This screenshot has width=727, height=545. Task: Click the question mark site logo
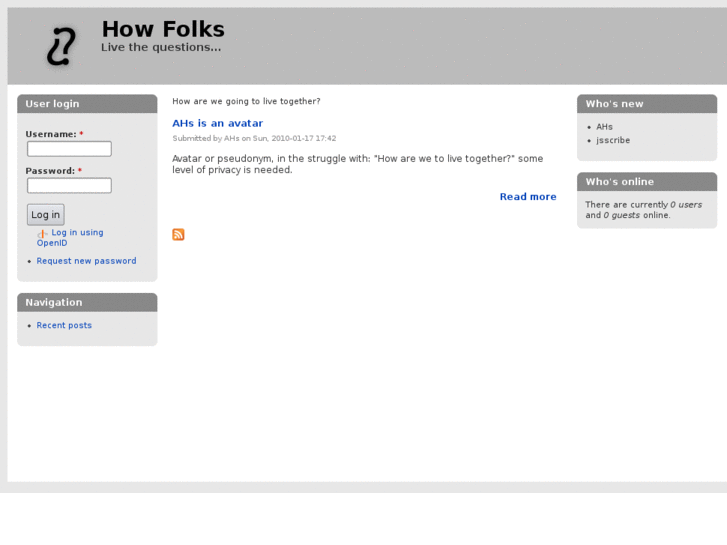61,46
